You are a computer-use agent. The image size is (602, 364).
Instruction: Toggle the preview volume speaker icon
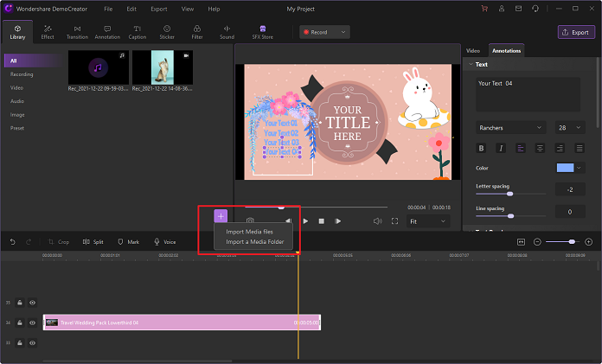click(378, 221)
